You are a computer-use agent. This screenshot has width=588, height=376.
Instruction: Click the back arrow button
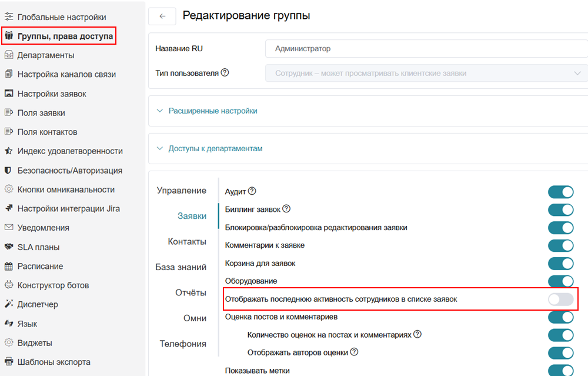162,16
